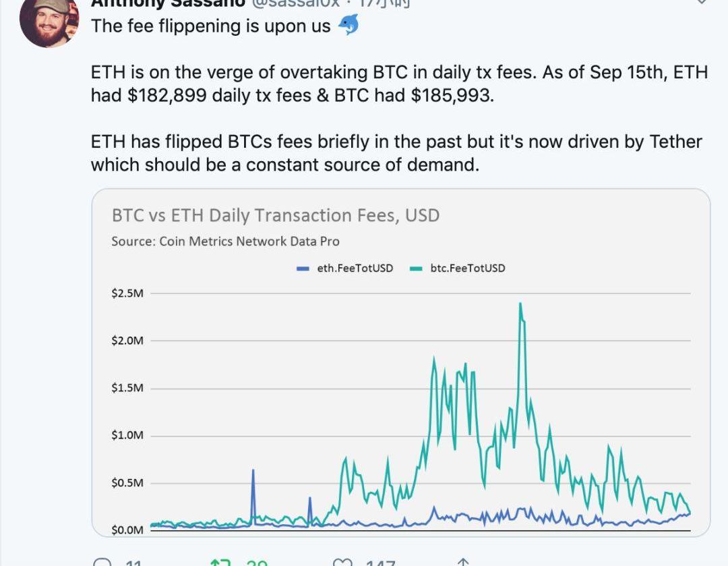Click the 'Source: Coin Metrics Network Data Pro' text
Screen dimensions: 728x566
tap(225, 241)
